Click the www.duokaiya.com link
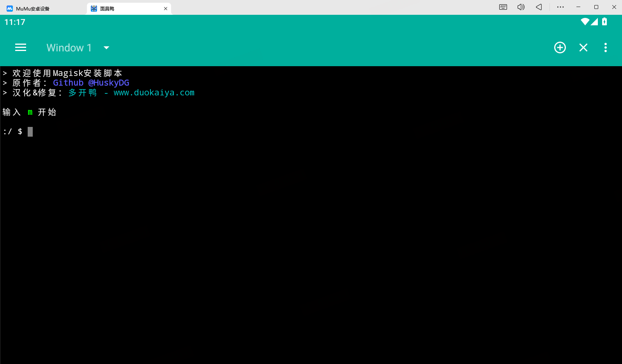Image resolution: width=622 pixels, height=364 pixels. [154, 93]
